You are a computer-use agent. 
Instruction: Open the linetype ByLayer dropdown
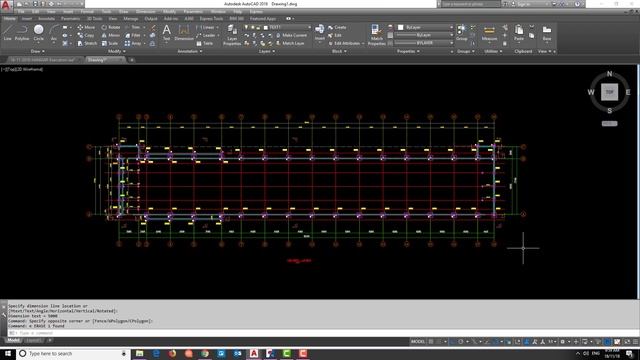(x=424, y=43)
